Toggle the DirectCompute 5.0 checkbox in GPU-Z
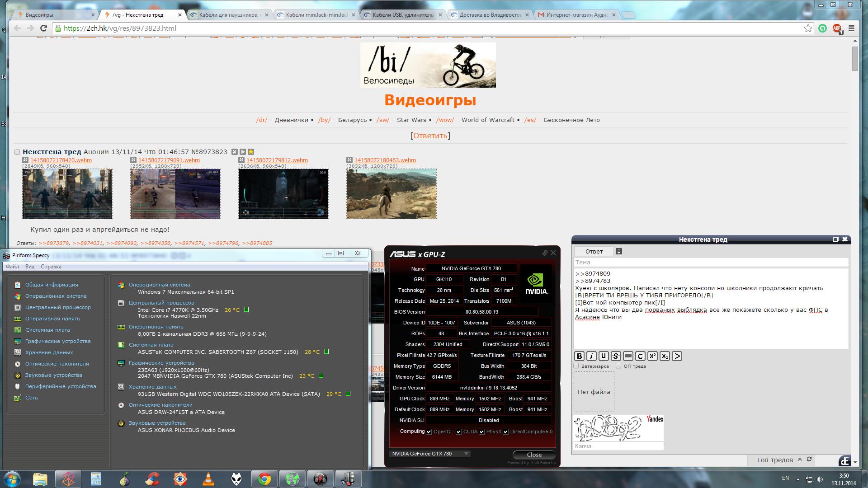The width and height of the screenshot is (868, 488). pos(506,432)
